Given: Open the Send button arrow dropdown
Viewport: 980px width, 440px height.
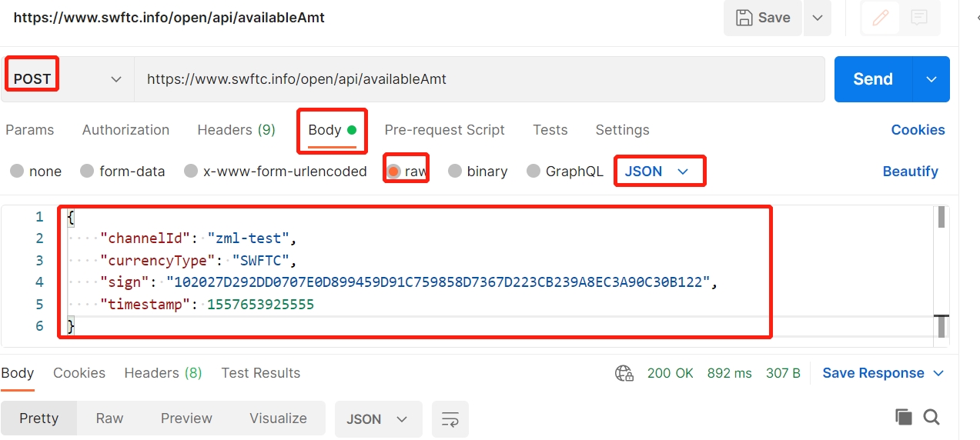Looking at the screenshot, I should pos(932,79).
